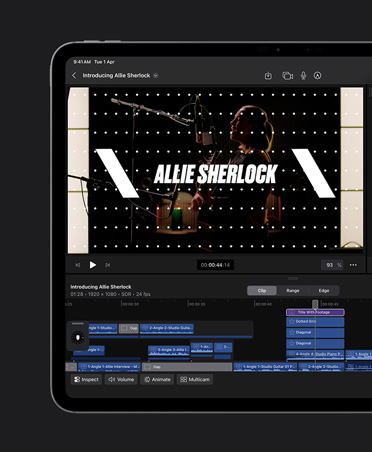Select the 4-Angle 4-Studio Piano clip
The height and width of the screenshot is (452, 372).
point(315,355)
